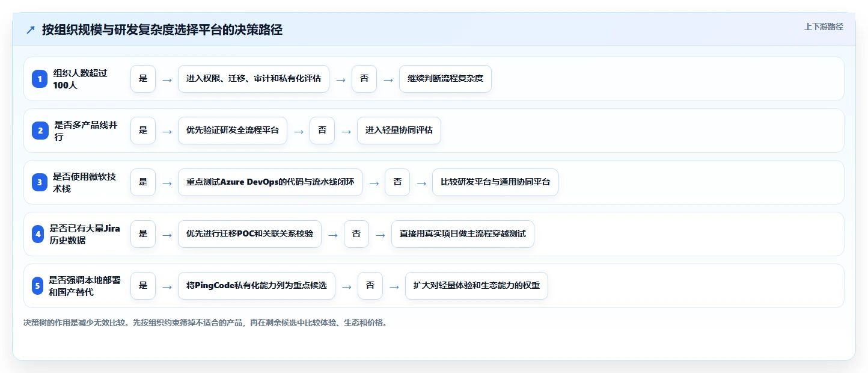The image size is (868, 373).
Task: Open the 继续判断流程复杂度 box
Action: coord(445,79)
